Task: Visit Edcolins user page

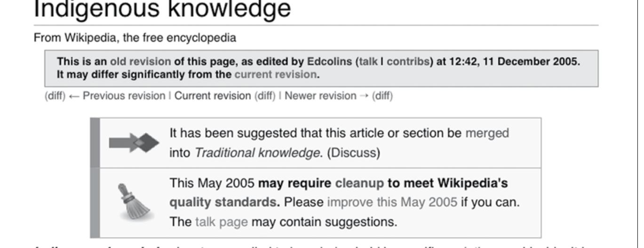Action: tap(329, 62)
